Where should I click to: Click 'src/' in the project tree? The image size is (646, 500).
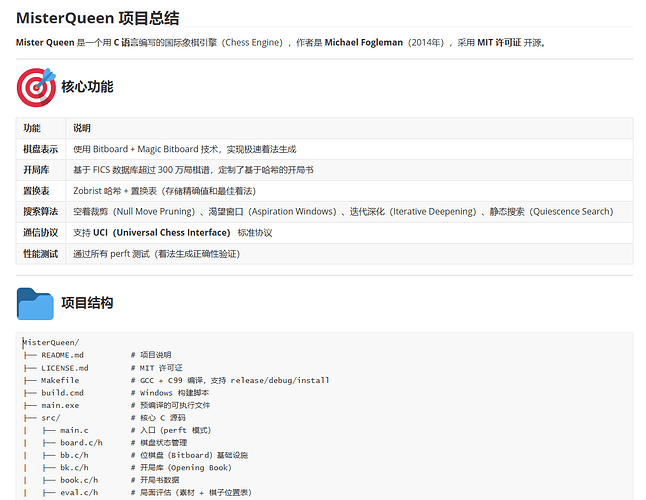pos(51,418)
